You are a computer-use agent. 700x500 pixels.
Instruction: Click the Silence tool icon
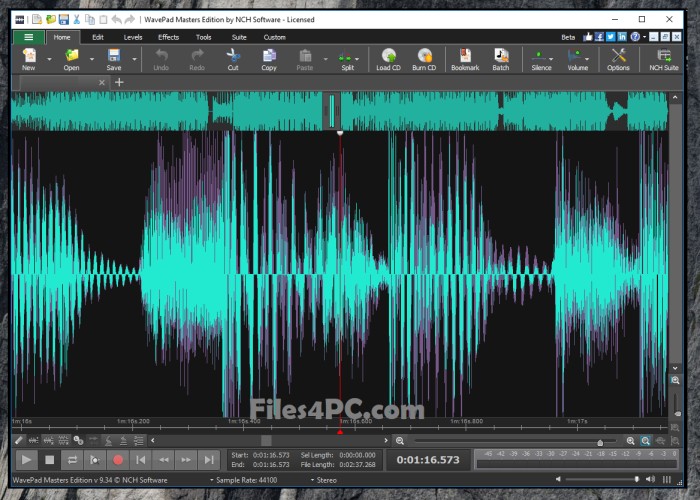[539, 56]
